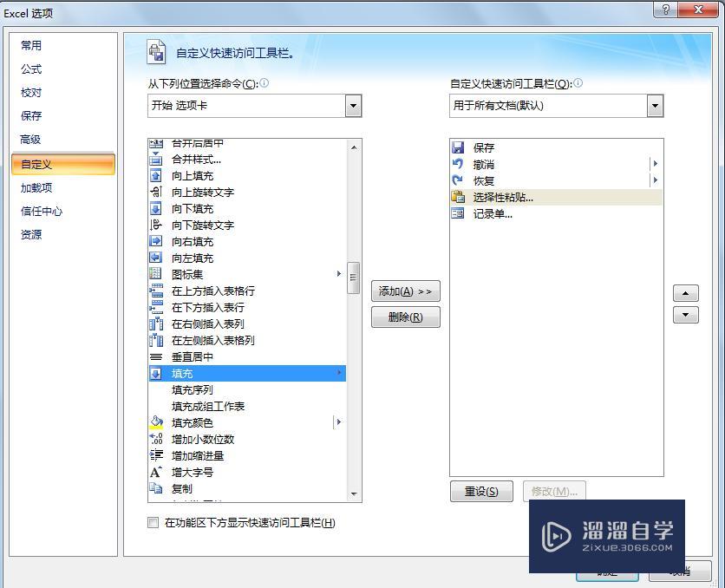The image size is (725, 588).
Task: Select the highlighted 自定义 category
Action: (63, 164)
